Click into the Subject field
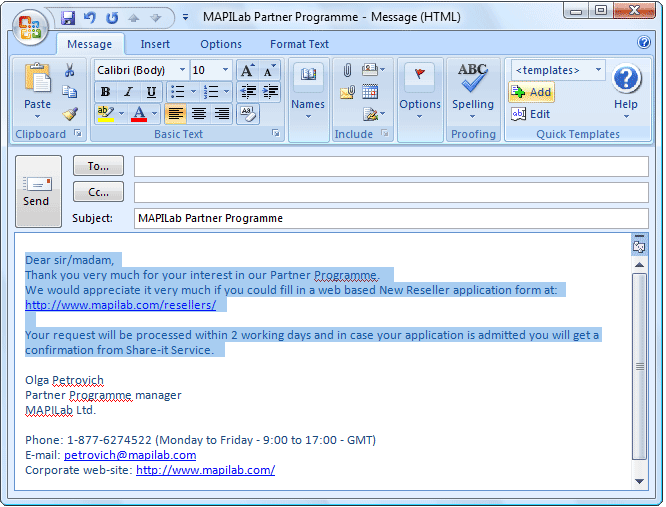 [391, 218]
